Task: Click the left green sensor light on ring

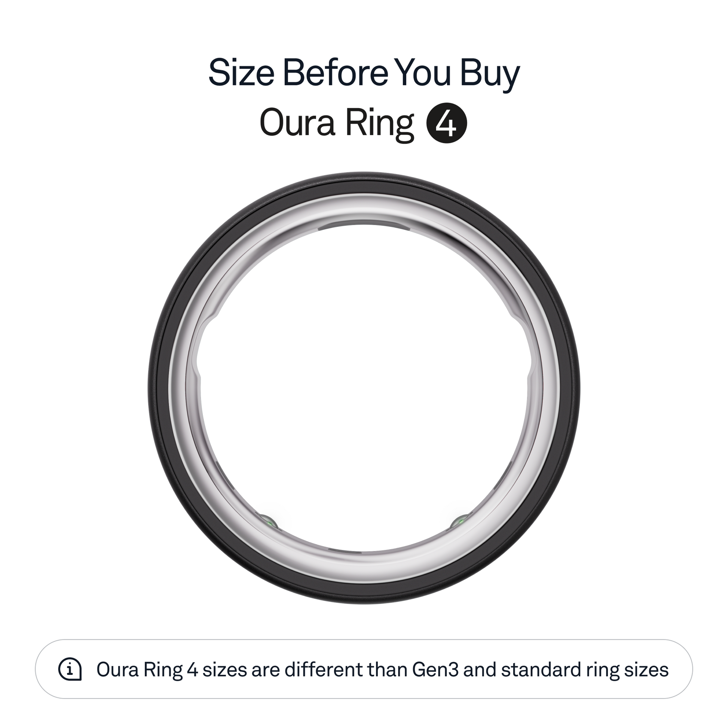Action: pos(269,523)
